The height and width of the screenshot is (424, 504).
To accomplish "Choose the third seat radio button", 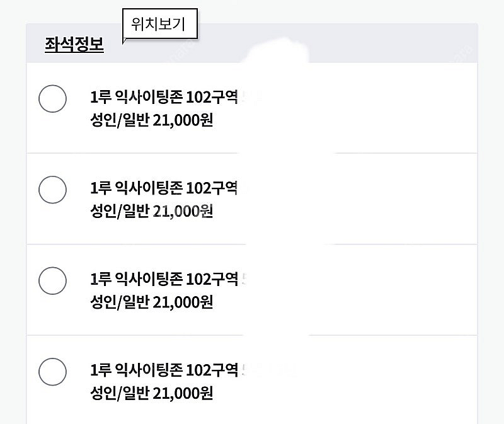I will point(52,280).
